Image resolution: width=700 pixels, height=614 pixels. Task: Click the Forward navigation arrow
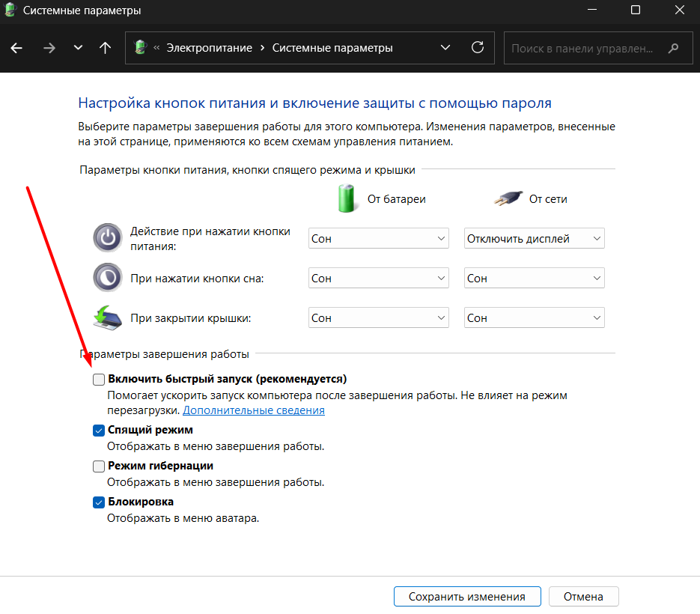coord(49,48)
